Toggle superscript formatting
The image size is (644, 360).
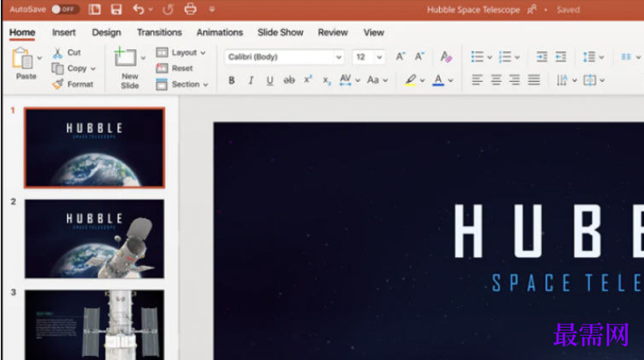pyautogui.click(x=308, y=79)
